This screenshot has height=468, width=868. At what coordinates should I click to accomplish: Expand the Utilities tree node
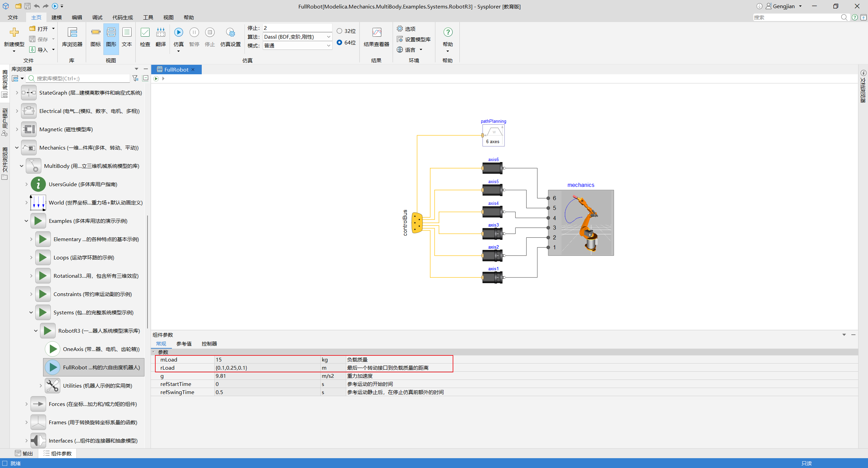tap(40, 386)
